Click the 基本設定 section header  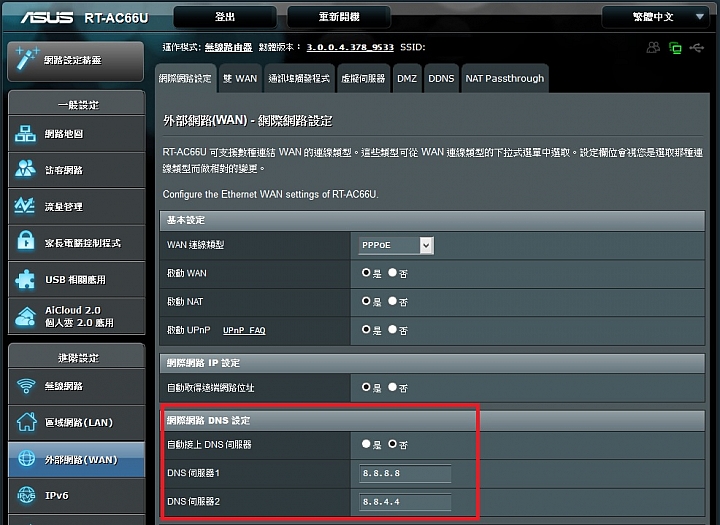click(x=432, y=220)
